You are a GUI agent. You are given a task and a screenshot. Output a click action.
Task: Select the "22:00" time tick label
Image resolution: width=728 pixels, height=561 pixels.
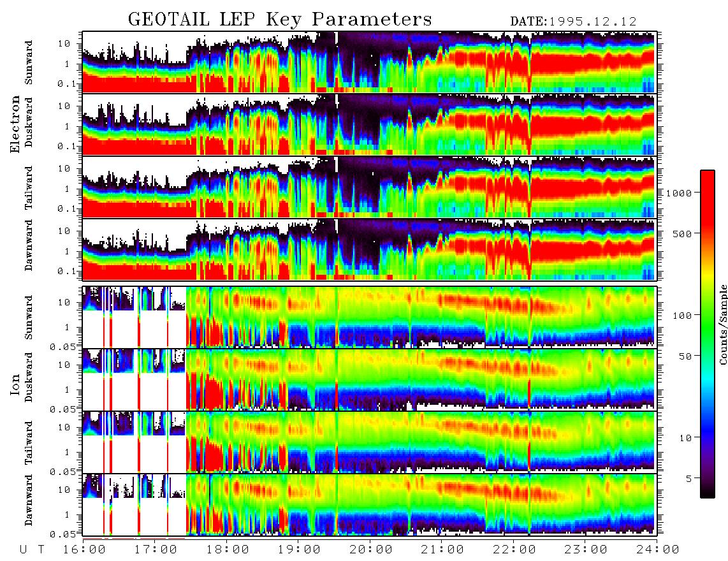[x=514, y=550]
